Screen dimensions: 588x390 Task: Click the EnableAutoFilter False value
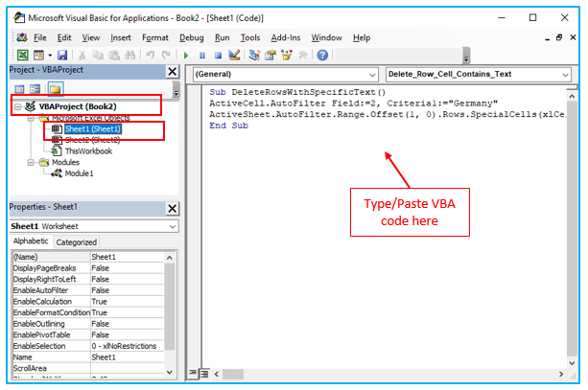[x=128, y=290]
